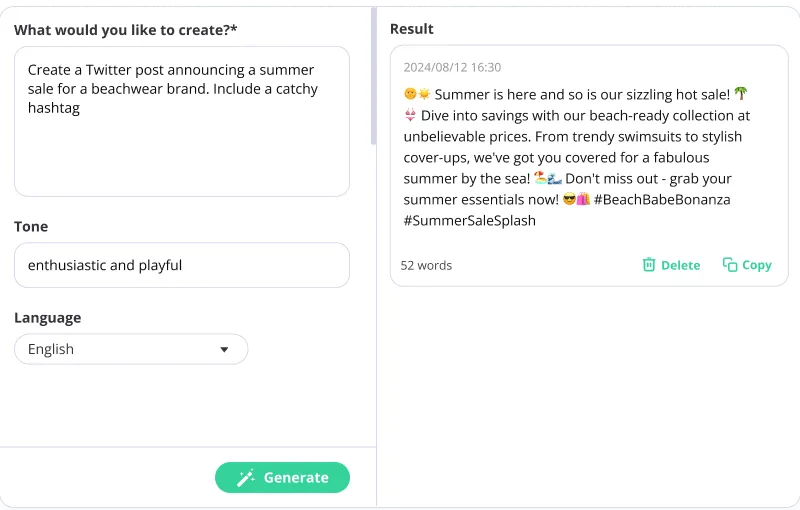Click the shopping bags emoji in result
The height and width of the screenshot is (510, 800).
coord(583,200)
